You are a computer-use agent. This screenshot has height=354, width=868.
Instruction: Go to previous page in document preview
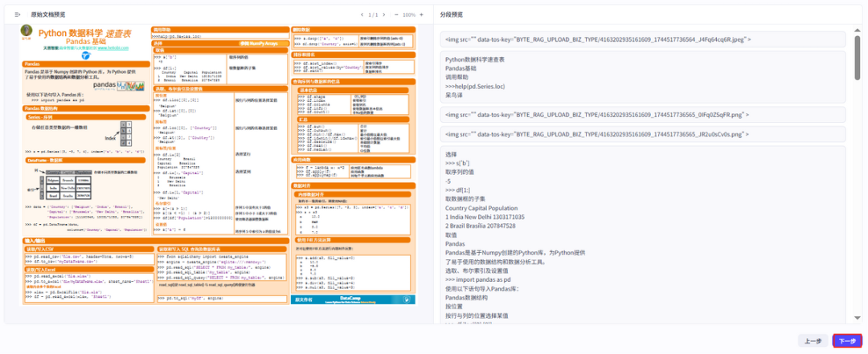(x=361, y=14)
